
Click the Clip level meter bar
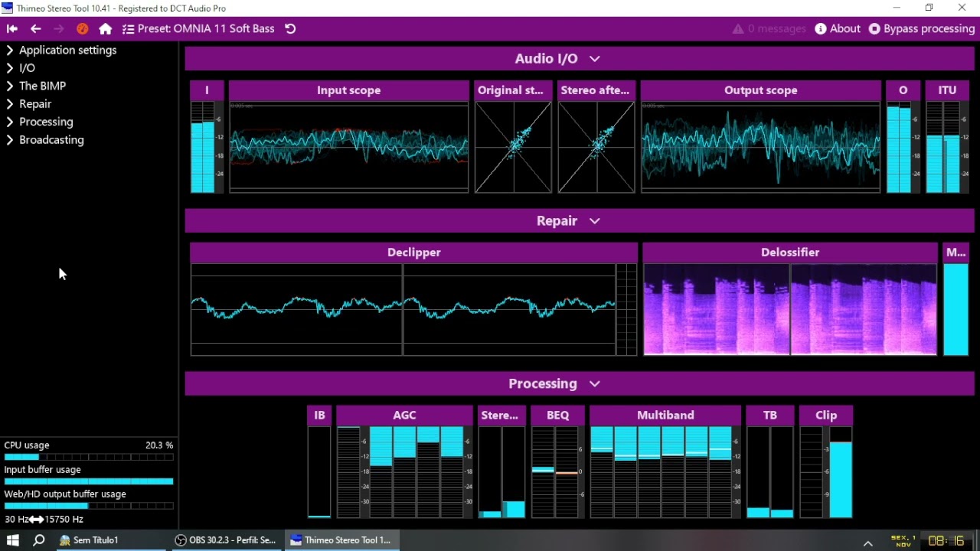[x=841, y=472]
